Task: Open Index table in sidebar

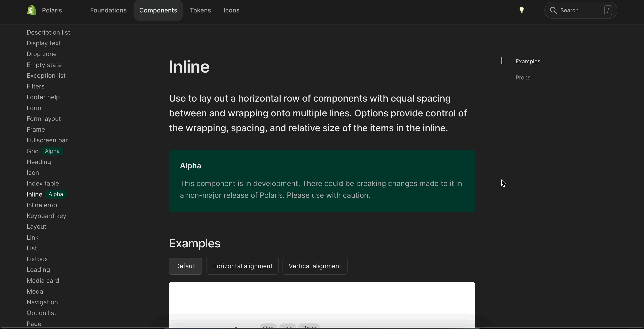Action: [43, 183]
